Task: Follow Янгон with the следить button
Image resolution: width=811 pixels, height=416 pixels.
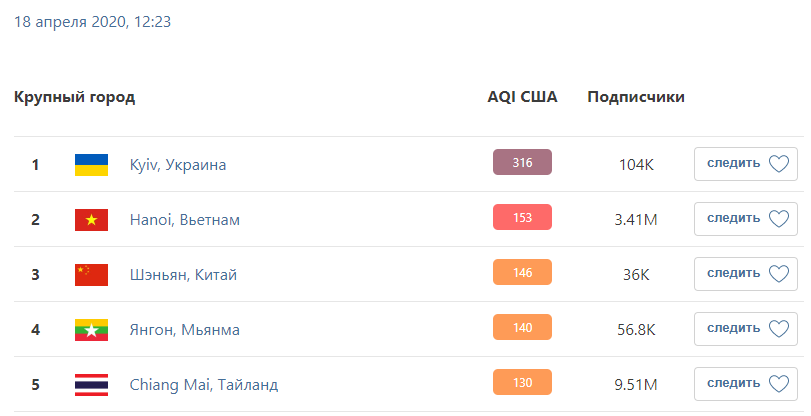Action: 733,329
